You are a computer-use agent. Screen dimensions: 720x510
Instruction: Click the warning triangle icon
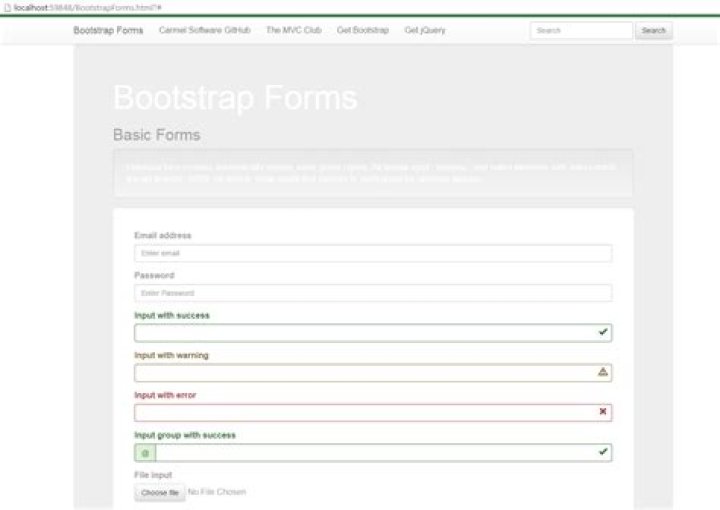tap(602, 372)
